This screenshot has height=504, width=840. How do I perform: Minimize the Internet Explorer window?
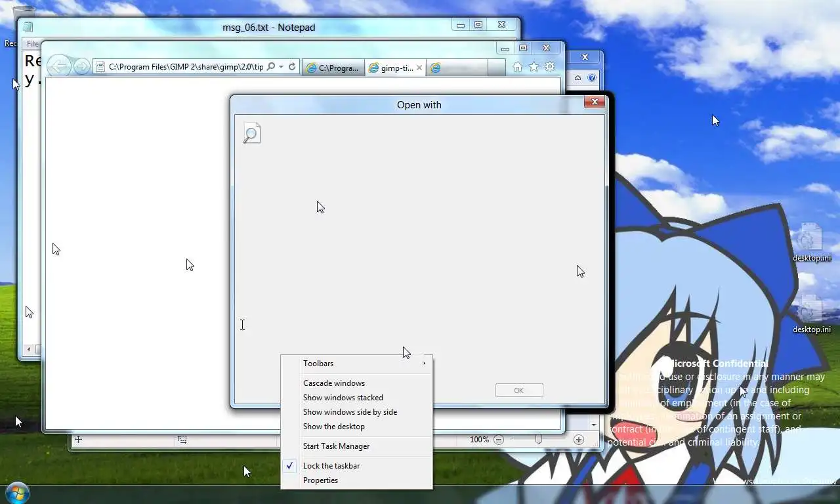point(505,49)
